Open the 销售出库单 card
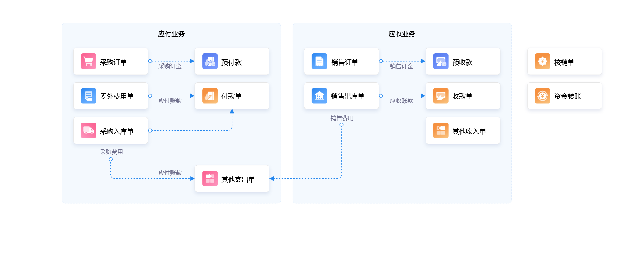 click(342, 96)
